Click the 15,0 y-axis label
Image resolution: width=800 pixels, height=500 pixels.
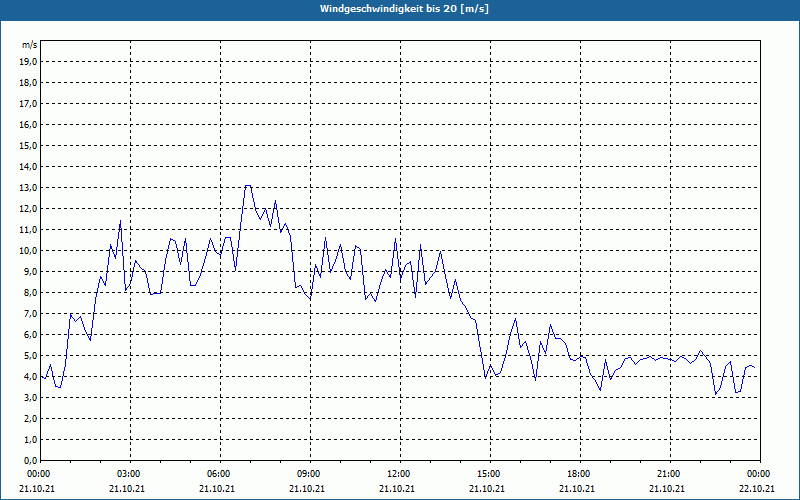click(29, 145)
